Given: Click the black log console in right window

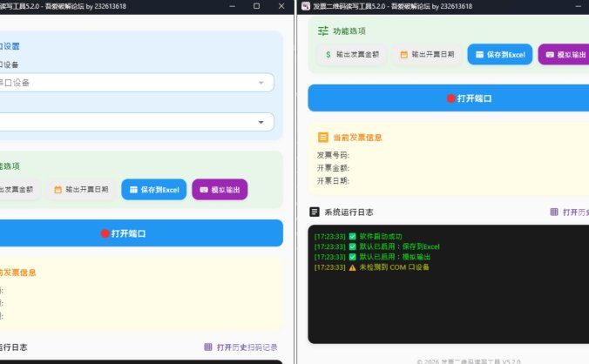Looking at the screenshot, I should pyautogui.click(x=449, y=284).
